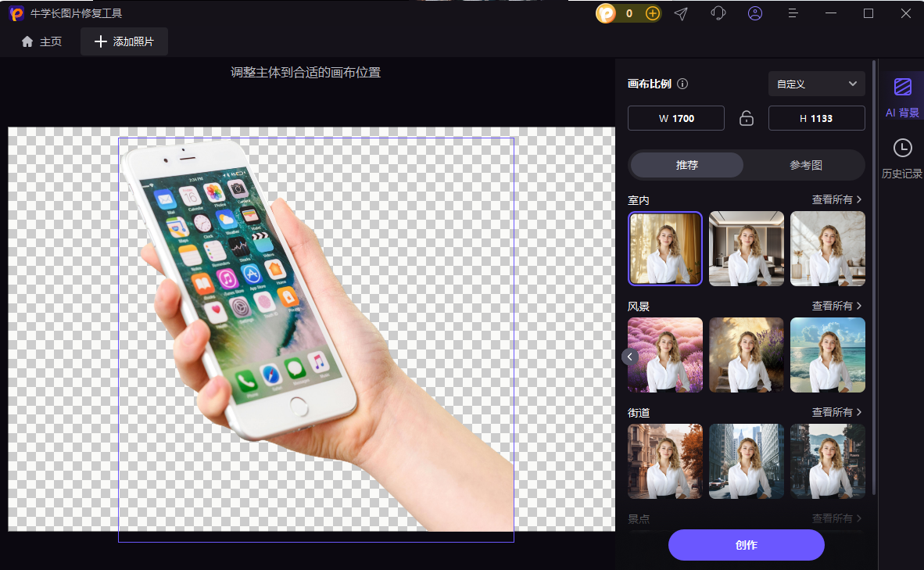Select the white marble indoor background
The image size is (924, 570).
(827, 249)
